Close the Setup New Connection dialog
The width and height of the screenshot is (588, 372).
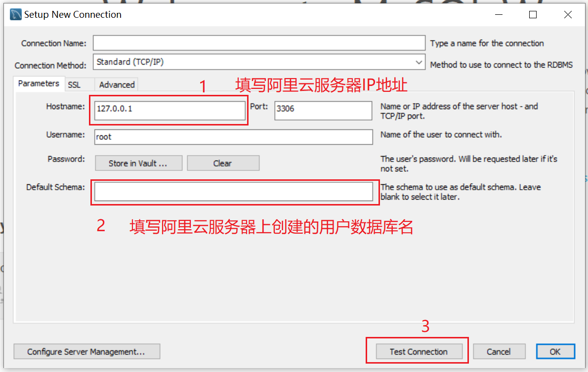(x=568, y=15)
